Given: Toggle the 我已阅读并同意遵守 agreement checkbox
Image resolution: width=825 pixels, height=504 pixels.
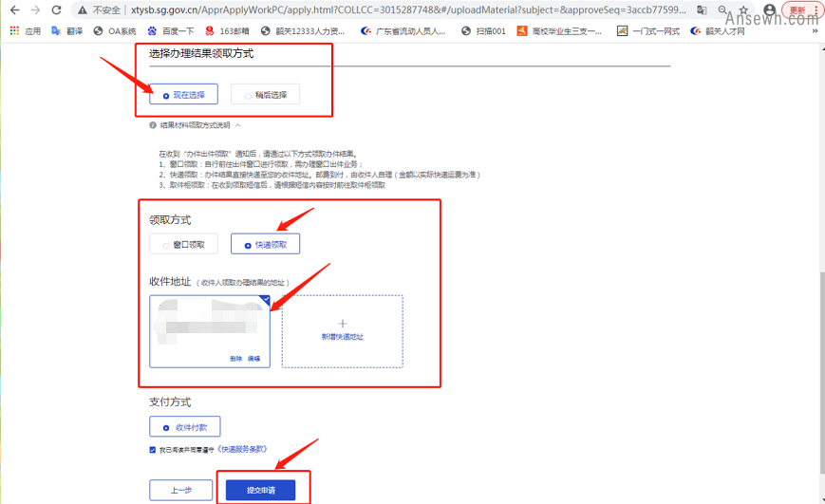Looking at the screenshot, I should pyautogui.click(x=153, y=450).
